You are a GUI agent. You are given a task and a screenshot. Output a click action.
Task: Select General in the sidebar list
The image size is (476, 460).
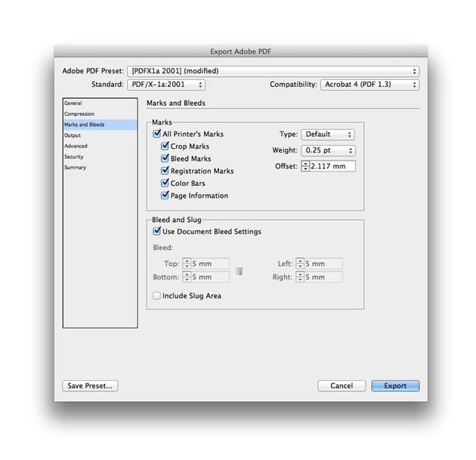point(100,103)
